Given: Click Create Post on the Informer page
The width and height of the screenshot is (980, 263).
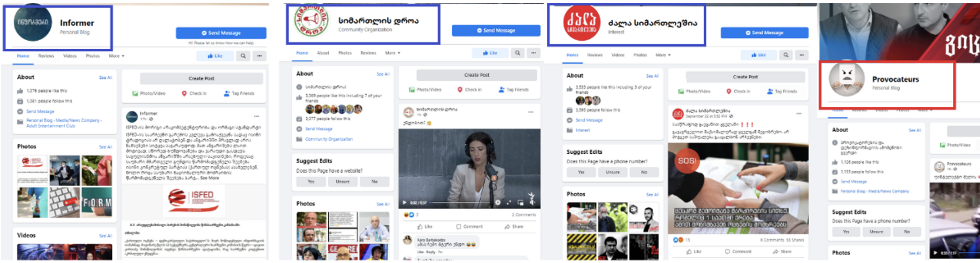Looking at the screenshot, I should point(202,78).
